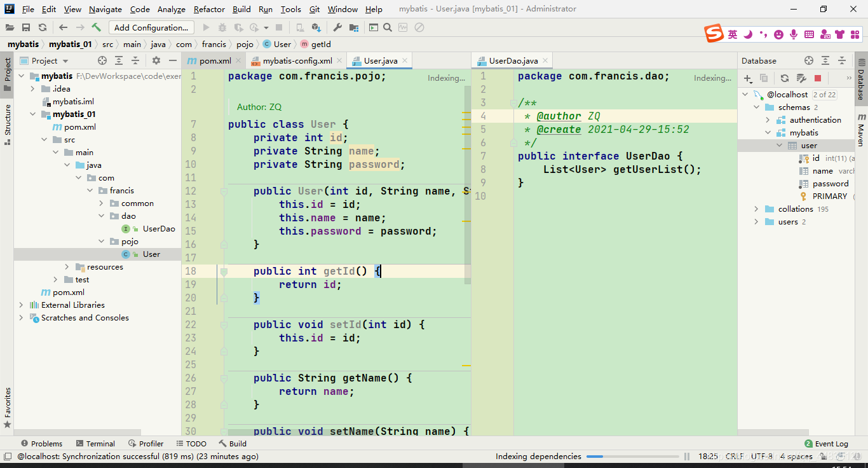Click the Search Everywhere magnifier icon
This screenshot has width=868, height=468.
[387, 27]
